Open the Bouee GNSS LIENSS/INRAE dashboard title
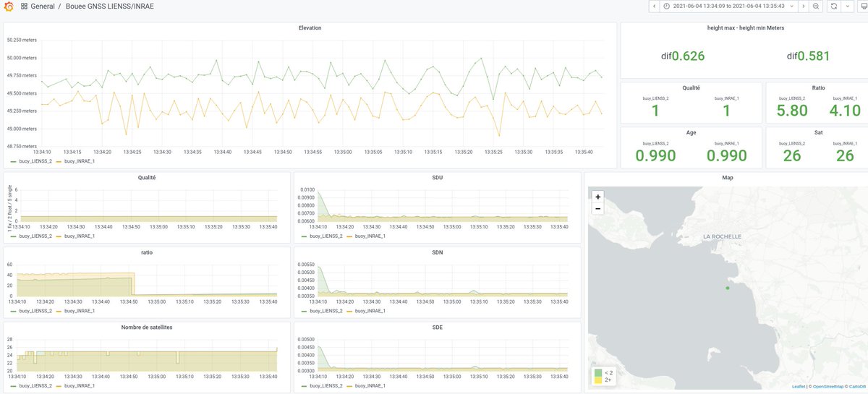868x394 pixels. [109, 7]
